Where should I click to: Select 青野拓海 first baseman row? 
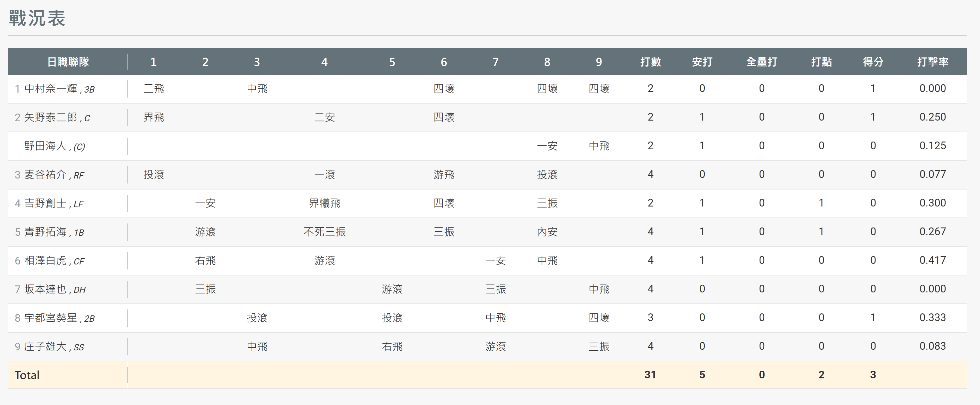[45, 232]
